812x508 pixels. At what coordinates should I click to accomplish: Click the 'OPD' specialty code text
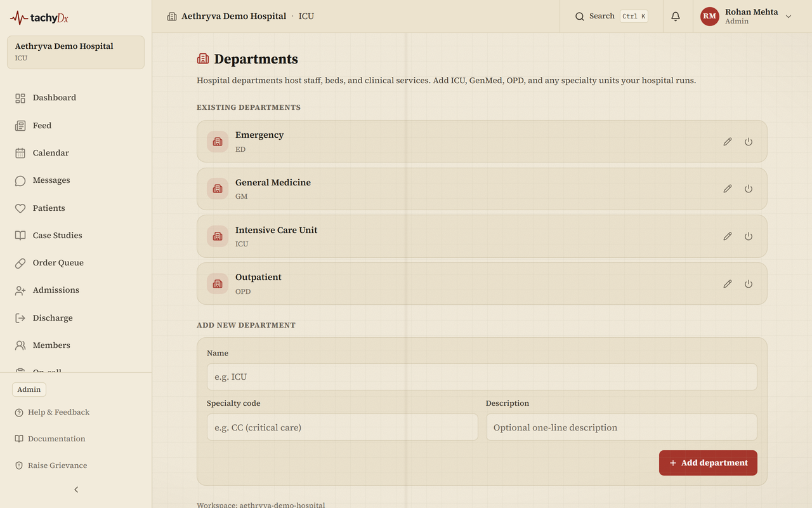(x=243, y=292)
